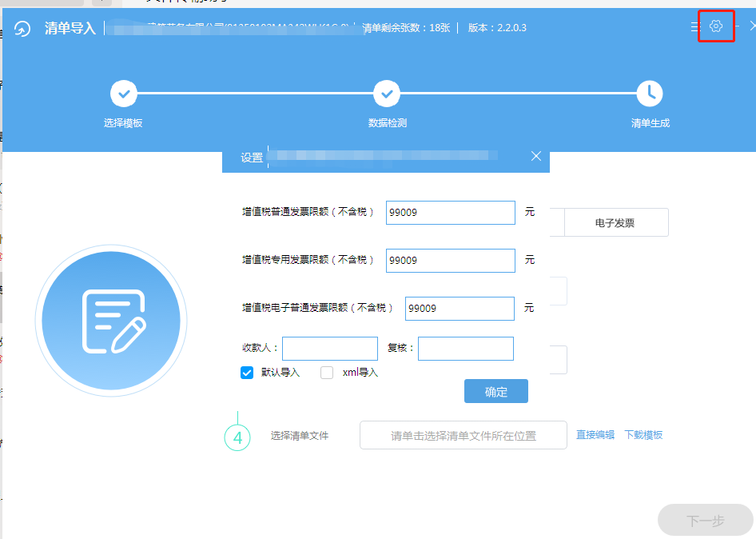This screenshot has width=756, height=539.
Task: Close the 设置 dialog with X
Action: coord(536,157)
